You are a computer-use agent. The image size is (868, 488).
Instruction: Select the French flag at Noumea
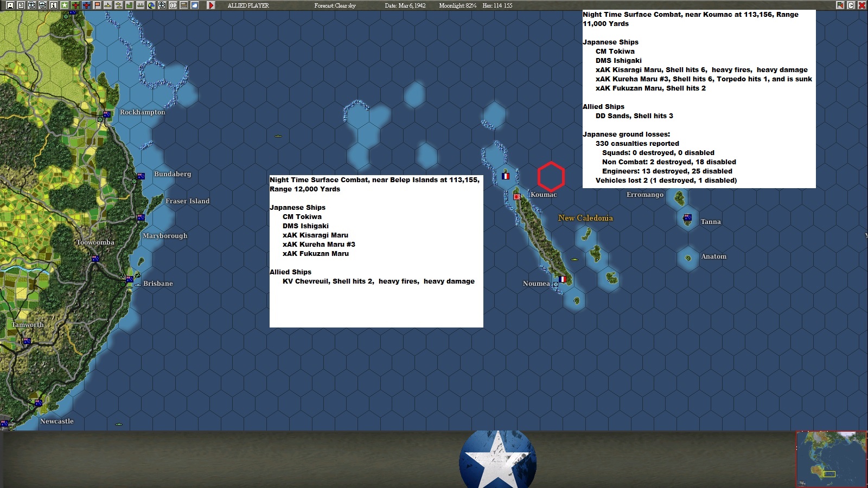click(563, 279)
